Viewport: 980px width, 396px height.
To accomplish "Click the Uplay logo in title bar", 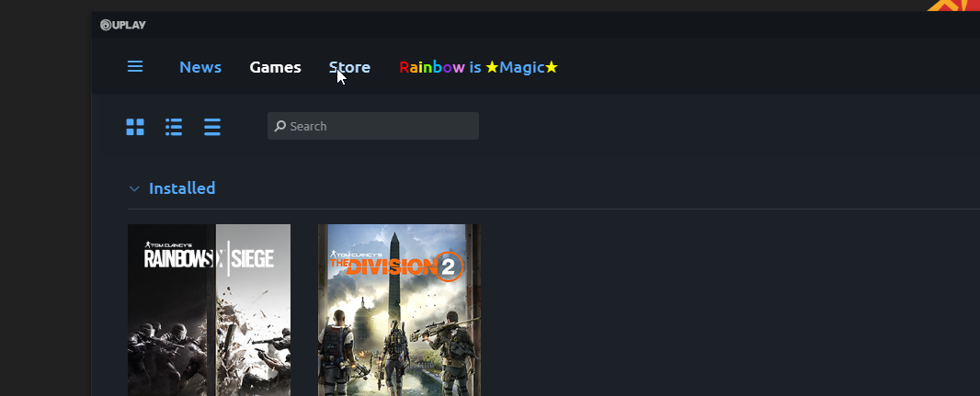I will pyautogui.click(x=123, y=25).
